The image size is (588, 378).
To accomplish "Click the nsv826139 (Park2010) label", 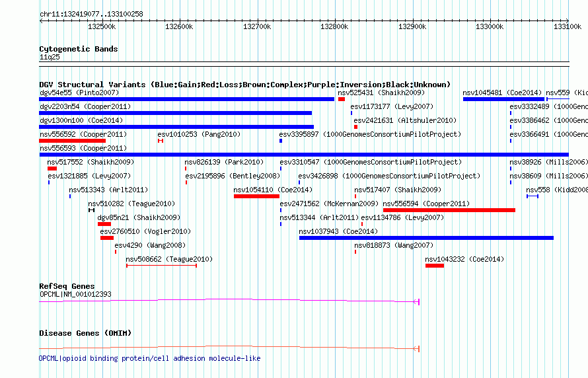I will [x=224, y=162].
